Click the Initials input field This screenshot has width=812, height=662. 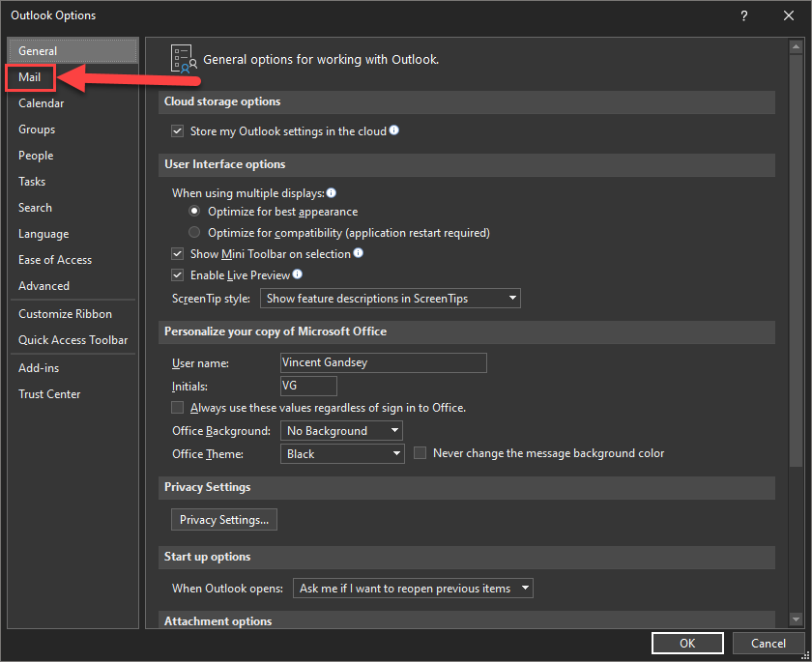308,387
